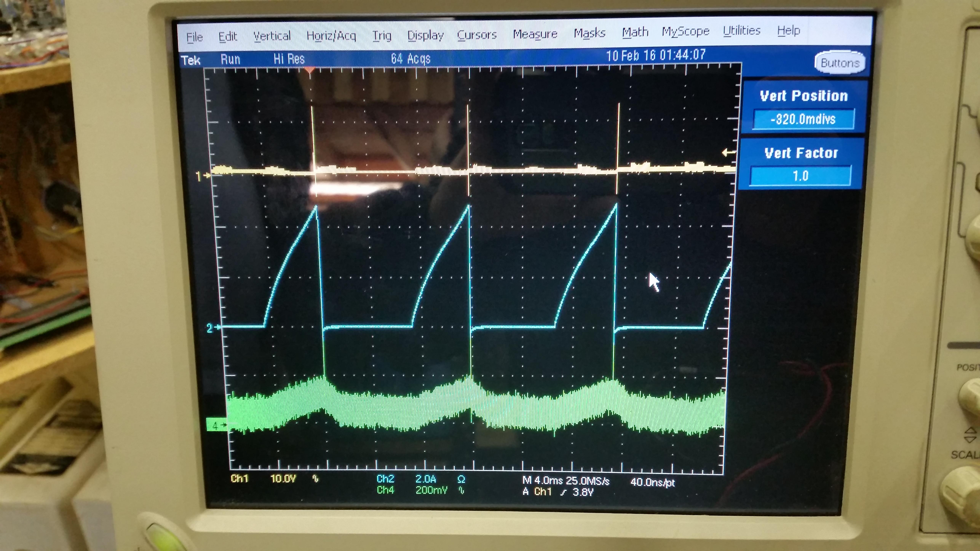Select the Vert Position value field

pyautogui.click(x=803, y=119)
